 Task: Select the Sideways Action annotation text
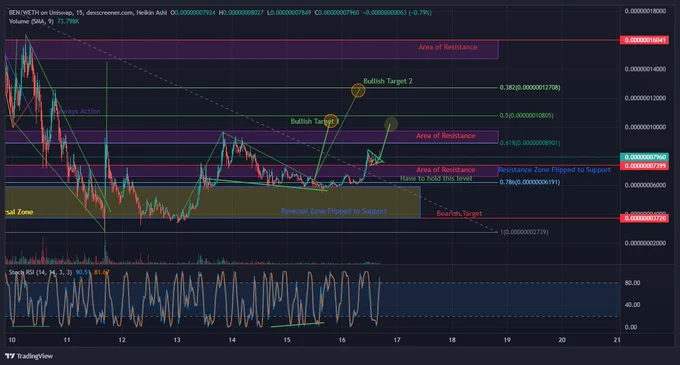75,111
